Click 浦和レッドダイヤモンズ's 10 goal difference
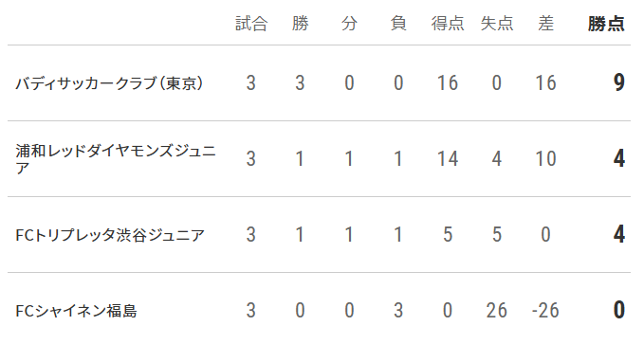 pyautogui.click(x=546, y=159)
